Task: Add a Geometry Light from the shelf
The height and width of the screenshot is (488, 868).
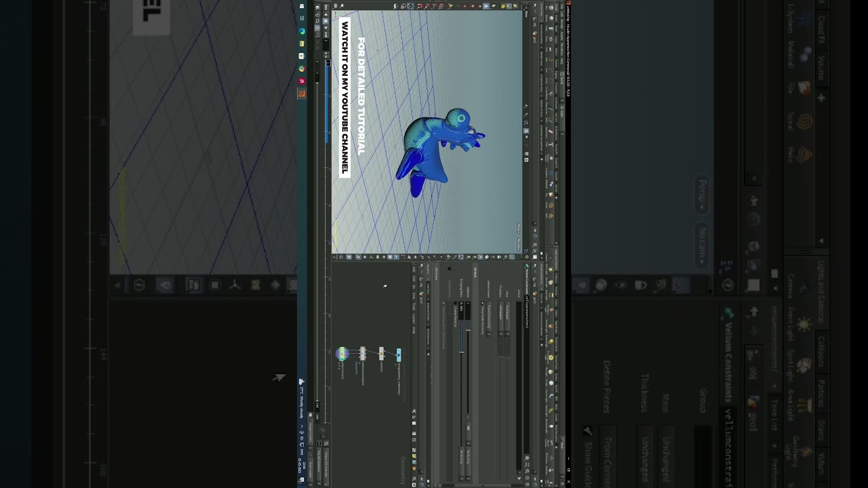Action: pyautogui.click(x=551, y=309)
